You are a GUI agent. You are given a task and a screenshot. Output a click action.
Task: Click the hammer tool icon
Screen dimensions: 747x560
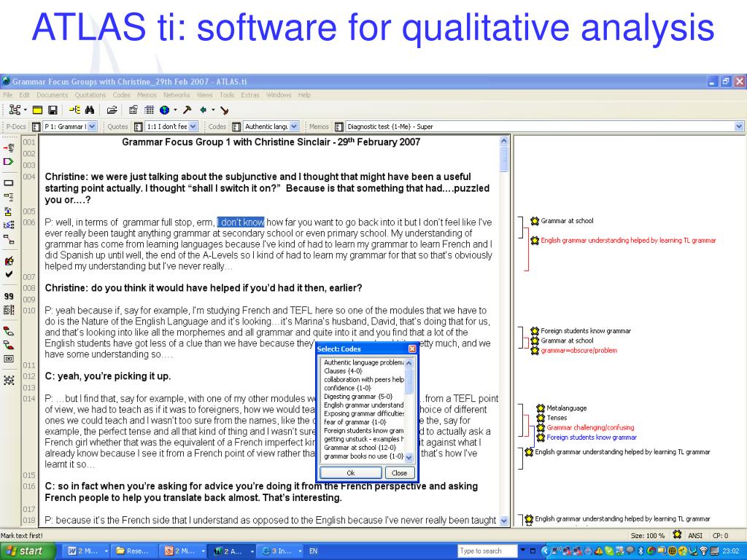[187, 110]
